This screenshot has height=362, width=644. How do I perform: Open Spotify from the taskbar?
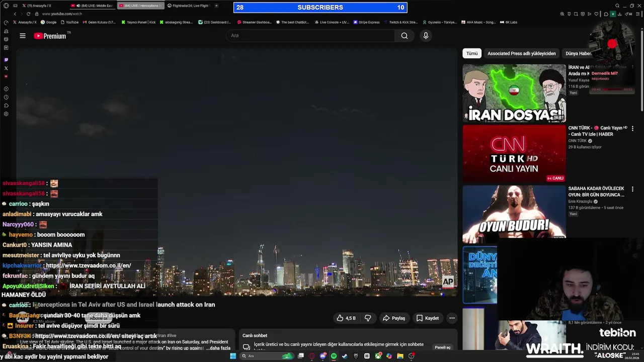(x=334, y=356)
